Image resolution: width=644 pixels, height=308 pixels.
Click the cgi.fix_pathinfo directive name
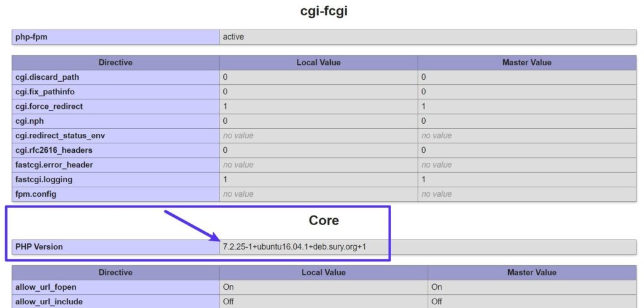click(x=45, y=92)
